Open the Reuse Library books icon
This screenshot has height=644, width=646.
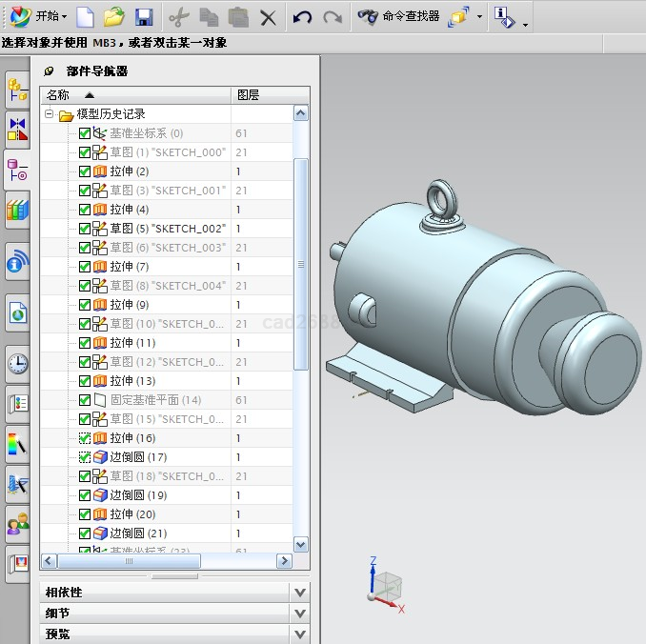tap(17, 211)
